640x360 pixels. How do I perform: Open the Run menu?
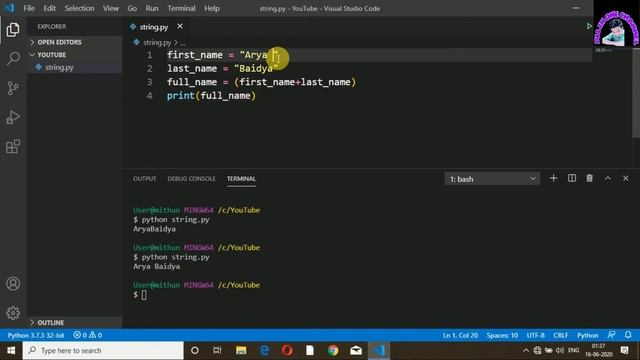pyautogui.click(x=152, y=8)
